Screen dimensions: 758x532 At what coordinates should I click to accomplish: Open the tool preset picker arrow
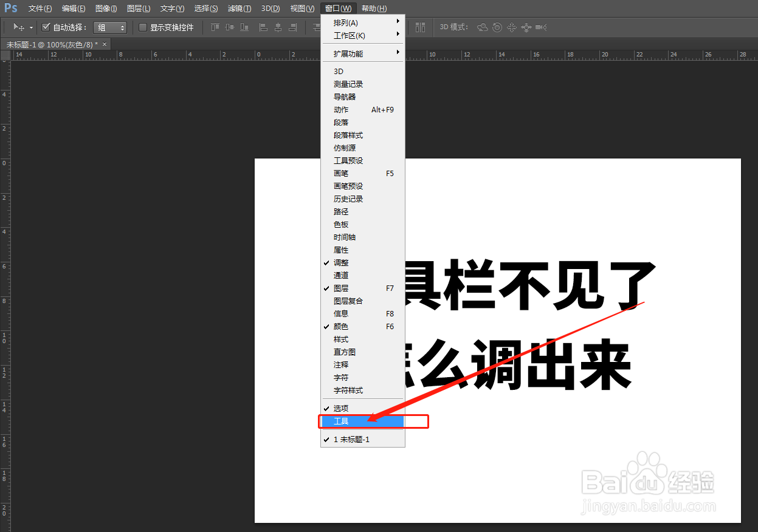click(x=31, y=27)
